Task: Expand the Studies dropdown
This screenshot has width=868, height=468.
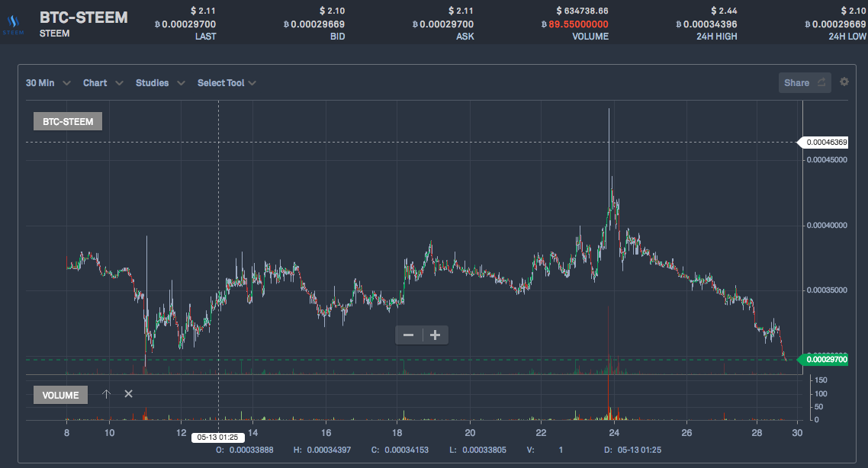Action: click(160, 83)
